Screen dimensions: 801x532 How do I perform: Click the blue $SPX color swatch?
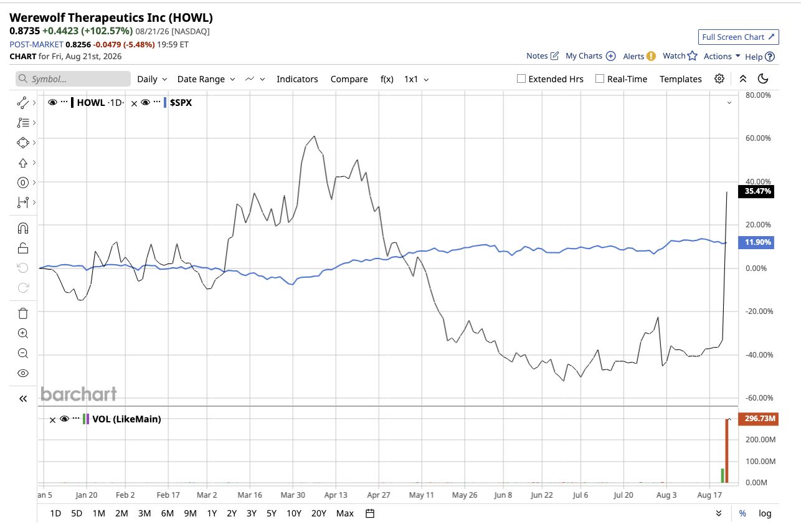tap(165, 103)
